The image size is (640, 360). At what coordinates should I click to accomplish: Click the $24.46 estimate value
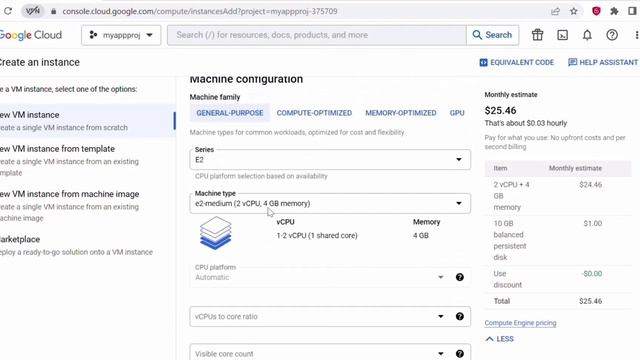pos(591,185)
